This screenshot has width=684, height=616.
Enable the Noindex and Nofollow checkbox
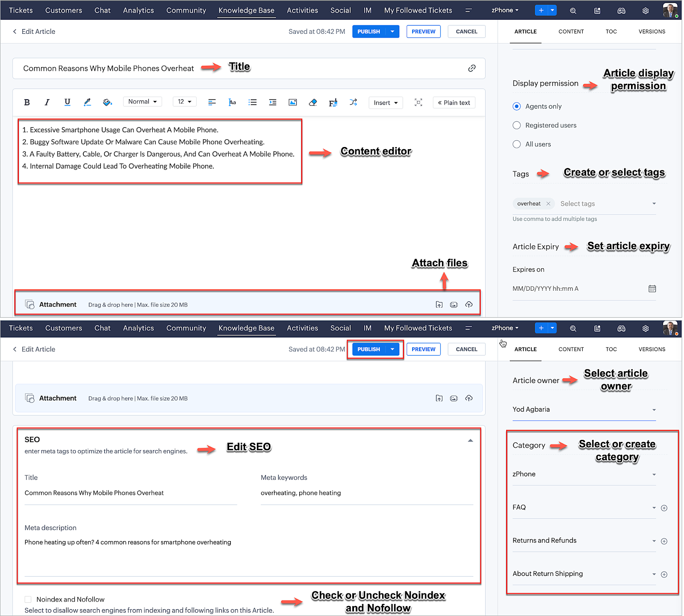point(28,599)
